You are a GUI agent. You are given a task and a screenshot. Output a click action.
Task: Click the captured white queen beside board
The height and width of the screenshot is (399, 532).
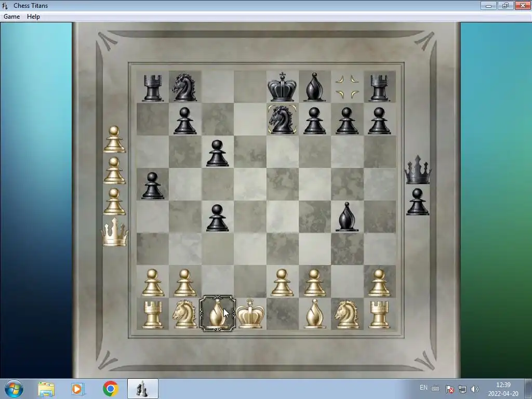point(115,232)
